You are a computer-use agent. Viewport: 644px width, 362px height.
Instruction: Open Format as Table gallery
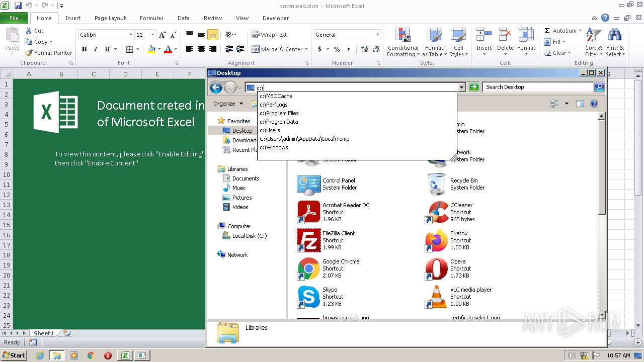pyautogui.click(x=434, y=43)
